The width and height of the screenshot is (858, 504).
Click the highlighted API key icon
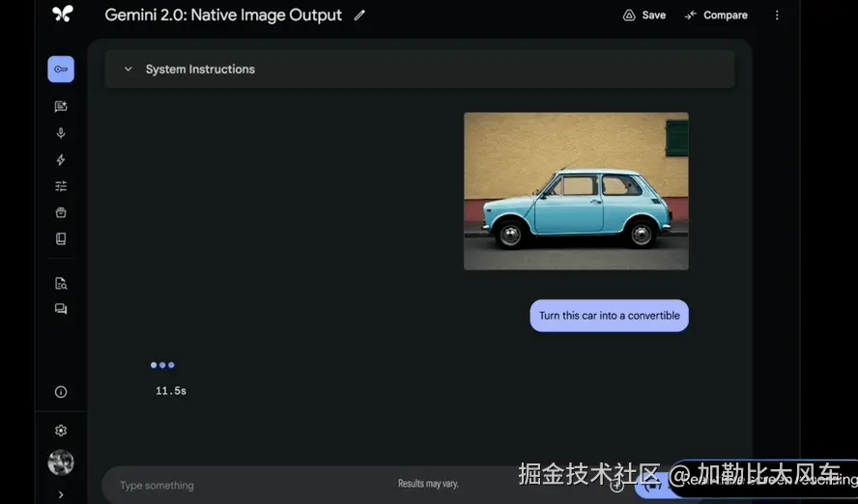[61, 70]
